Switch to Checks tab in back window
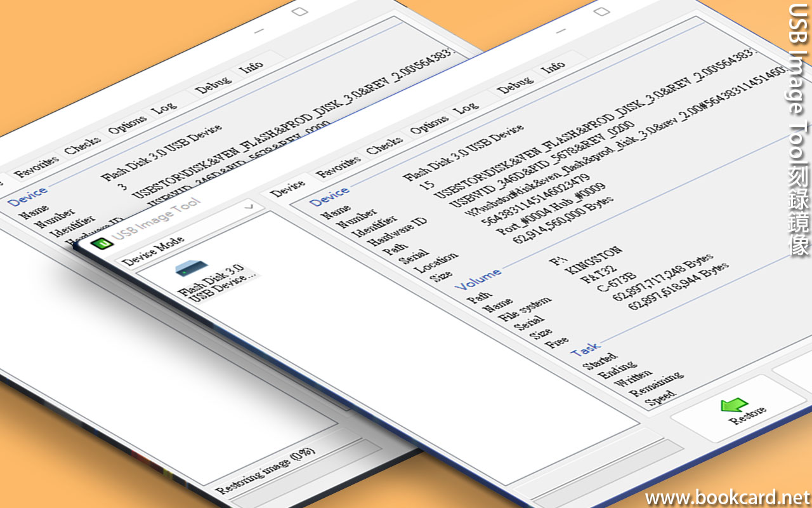Image resolution: width=812 pixels, height=508 pixels. pyautogui.click(x=82, y=145)
